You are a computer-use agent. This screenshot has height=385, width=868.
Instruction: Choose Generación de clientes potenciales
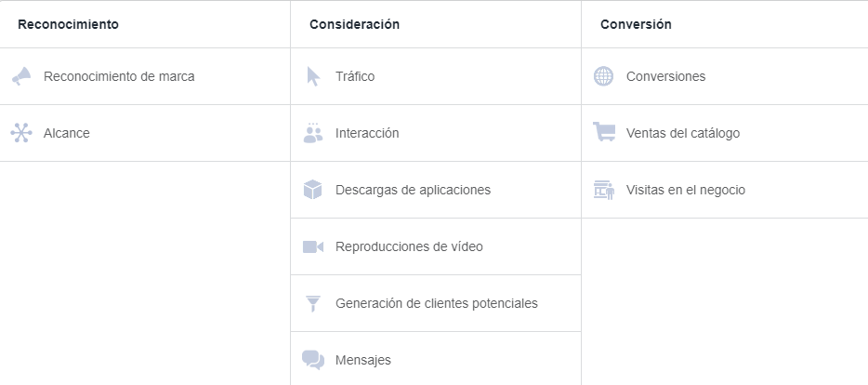pyautogui.click(x=436, y=303)
